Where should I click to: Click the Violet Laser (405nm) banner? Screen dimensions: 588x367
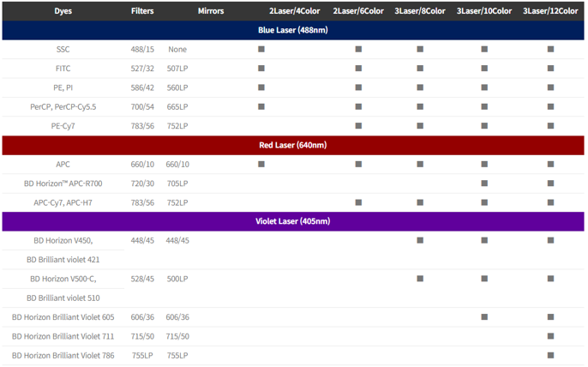click(x=293, y=221)
